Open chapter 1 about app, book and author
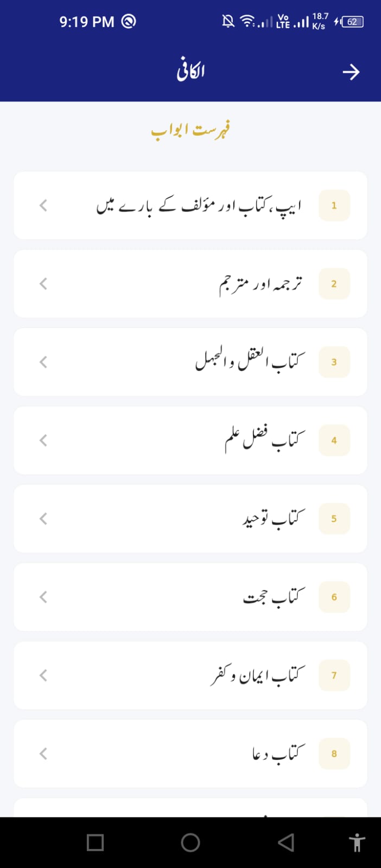381x868 pixels. (190, 205)
